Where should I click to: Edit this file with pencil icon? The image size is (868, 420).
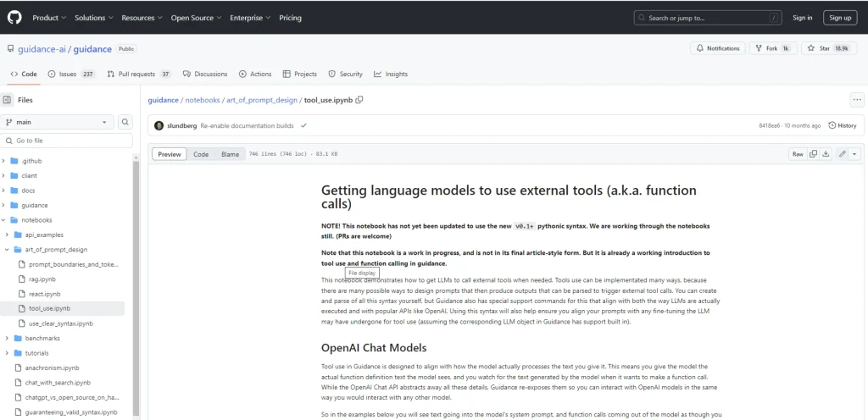[x=842, y=154]
